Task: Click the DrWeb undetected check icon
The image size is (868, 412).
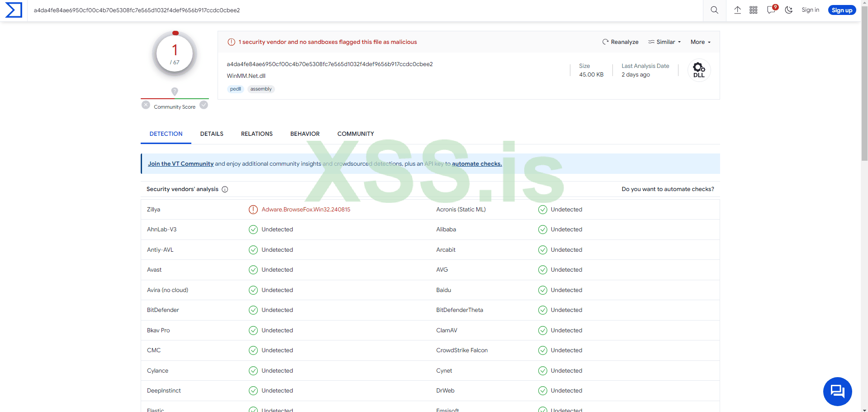Action: (543, 391)
